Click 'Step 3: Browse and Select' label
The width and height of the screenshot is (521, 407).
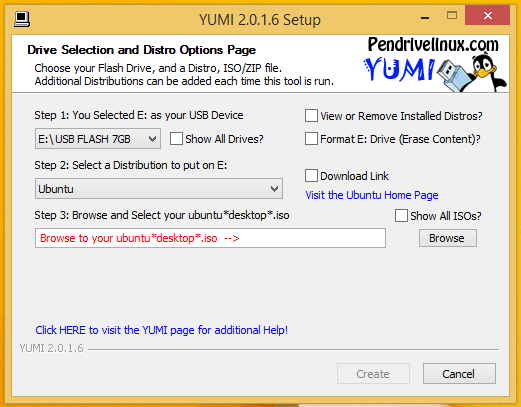162,215
